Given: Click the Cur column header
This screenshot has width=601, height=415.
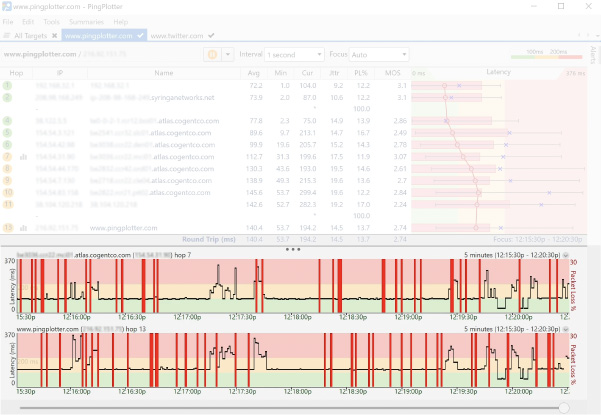Looking at the screenshot, I should [x=307, y=73].
